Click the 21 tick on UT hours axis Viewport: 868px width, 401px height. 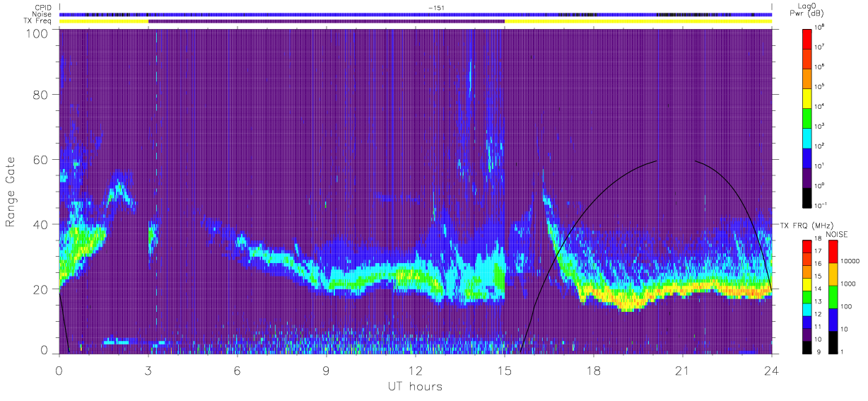pos(683,370)
